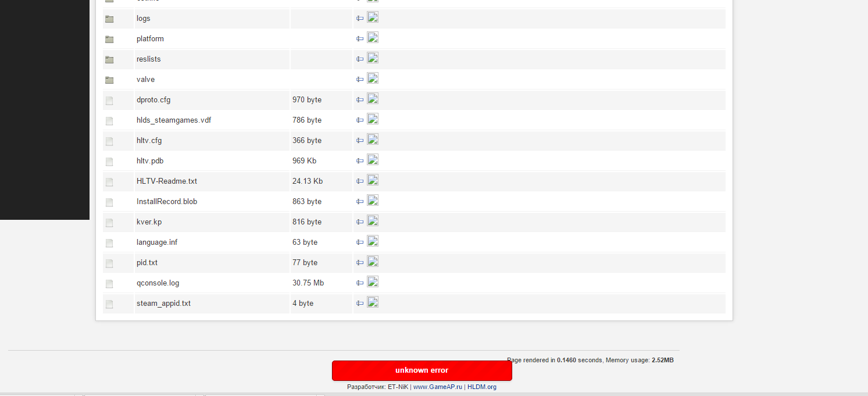The width and height of the screenshot is (868, 396).
Task: Open the logs folder
Action: (x=143, y=19)
